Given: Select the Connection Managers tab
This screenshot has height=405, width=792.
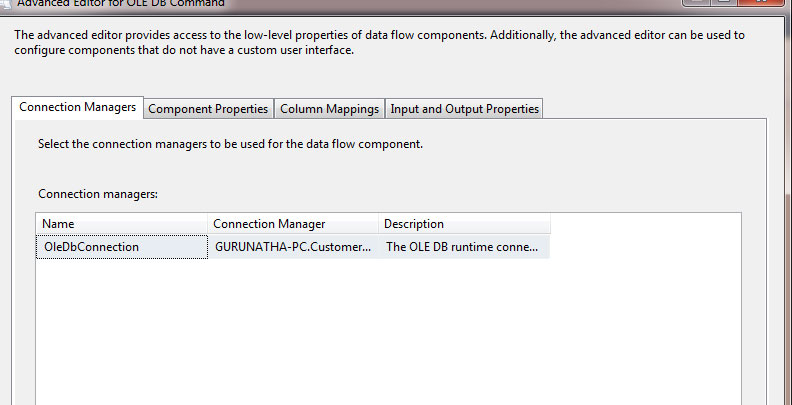Looking at the screenshot, I should tap(78, 108).
